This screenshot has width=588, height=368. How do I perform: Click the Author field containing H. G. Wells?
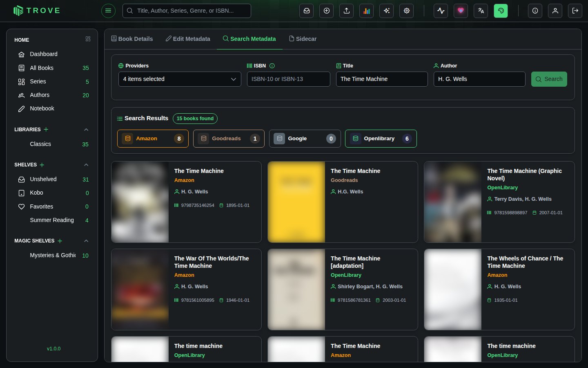pos(479,79)
